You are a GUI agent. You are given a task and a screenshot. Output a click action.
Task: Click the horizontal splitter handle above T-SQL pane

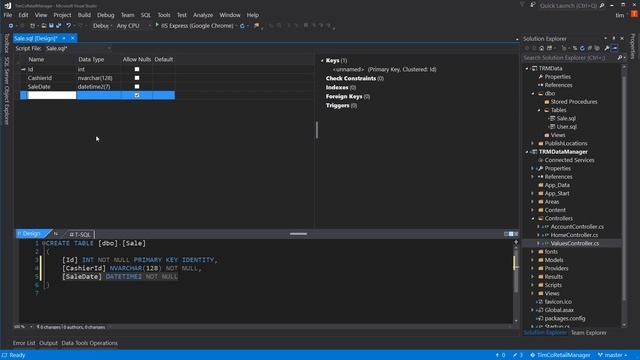298,234
